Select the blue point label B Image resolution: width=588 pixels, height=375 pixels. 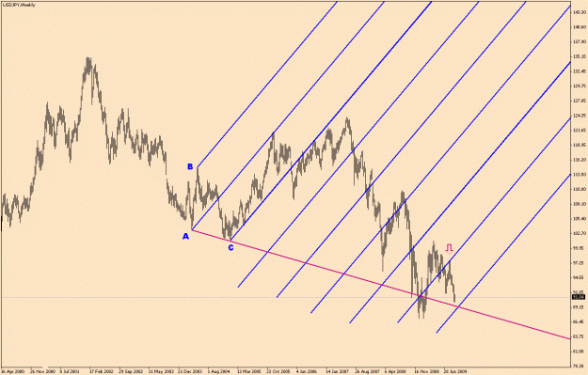pos(190,166)
